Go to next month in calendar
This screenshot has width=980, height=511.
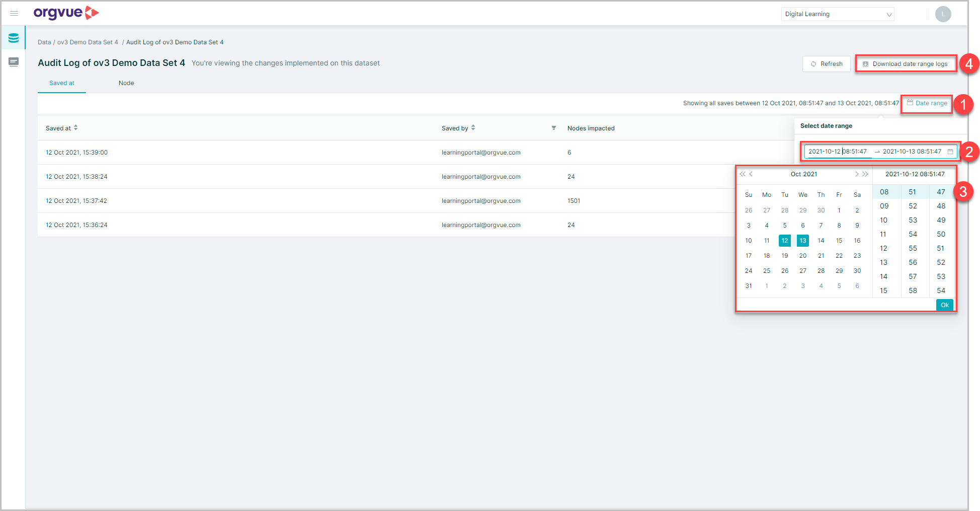(x=856, y=174)
